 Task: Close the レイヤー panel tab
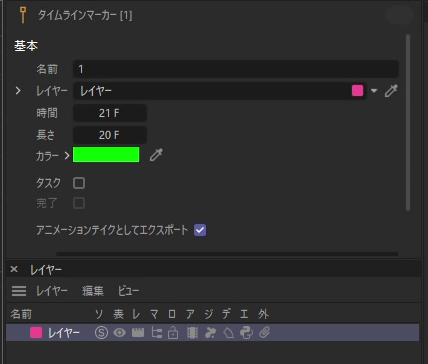[x=14, y=269]
